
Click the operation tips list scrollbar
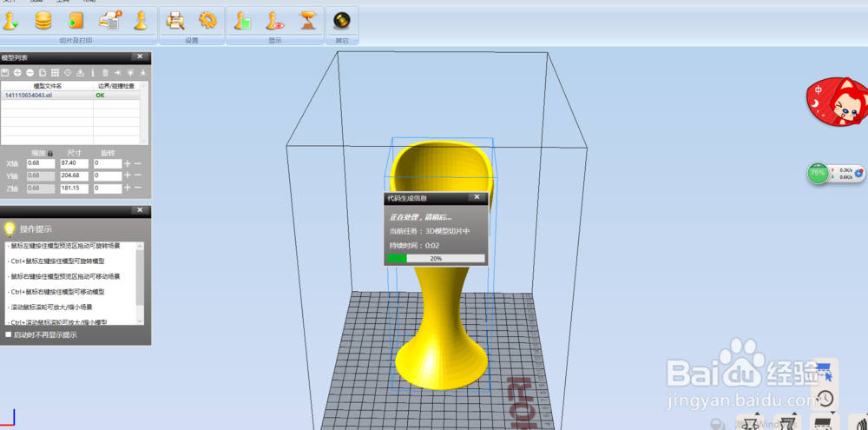pos(140,283)
